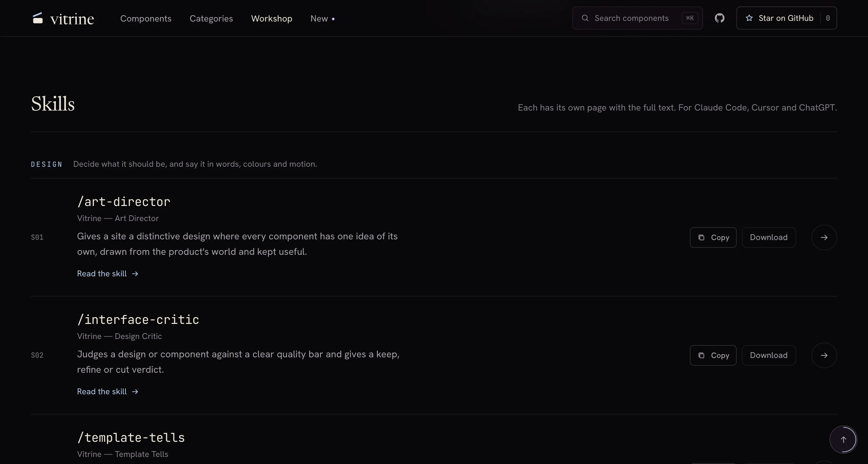Open interface-critic with its round arrow button

tap(824, 355)
